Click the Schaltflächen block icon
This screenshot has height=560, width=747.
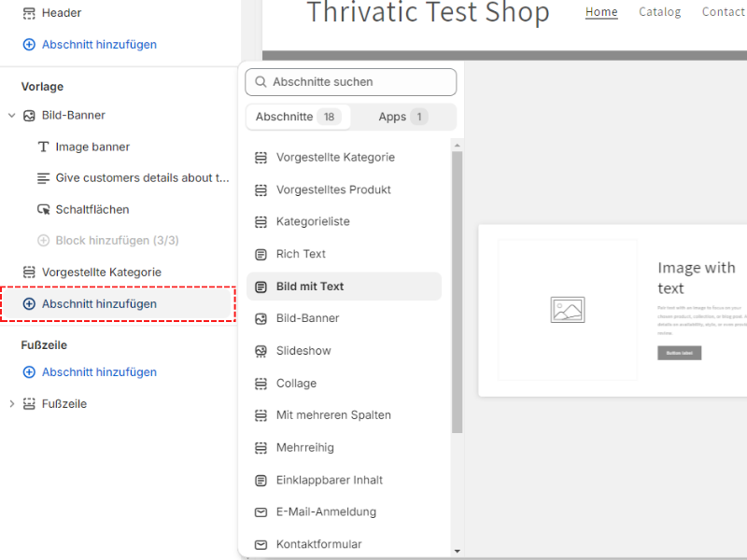pyautogui.click(x=43, y=210)
